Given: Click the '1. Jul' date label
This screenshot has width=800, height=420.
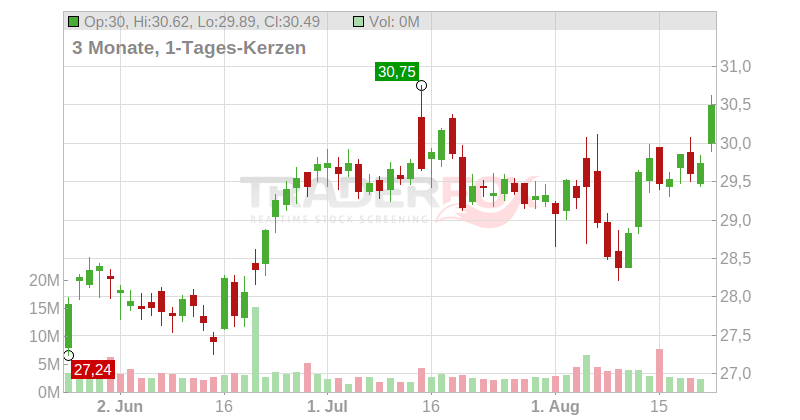Looking at the screenshot, I should 327,407.
